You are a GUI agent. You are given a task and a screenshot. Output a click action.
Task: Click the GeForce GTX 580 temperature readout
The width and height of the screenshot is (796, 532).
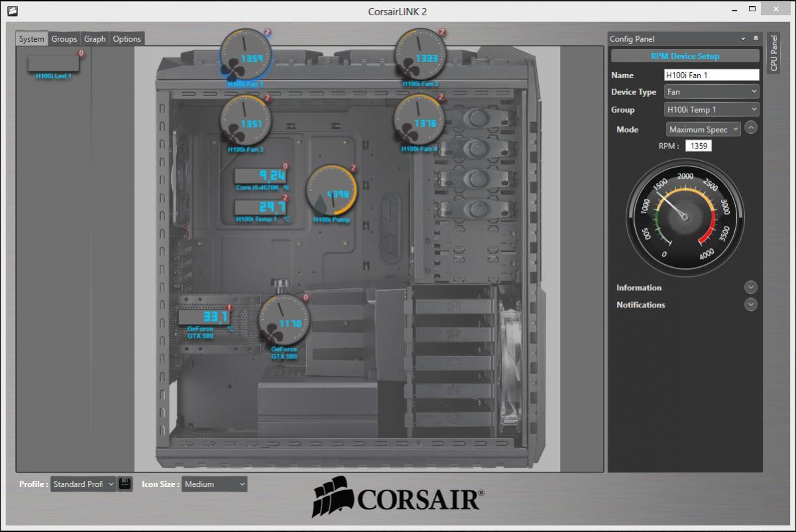pos(204,317)
